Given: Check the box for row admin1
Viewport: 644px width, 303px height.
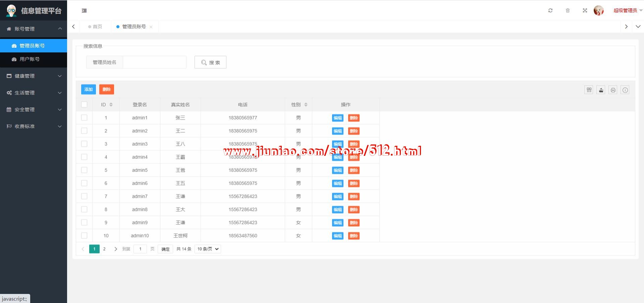Looking at the screenshot, I should (x=84, y=118).
